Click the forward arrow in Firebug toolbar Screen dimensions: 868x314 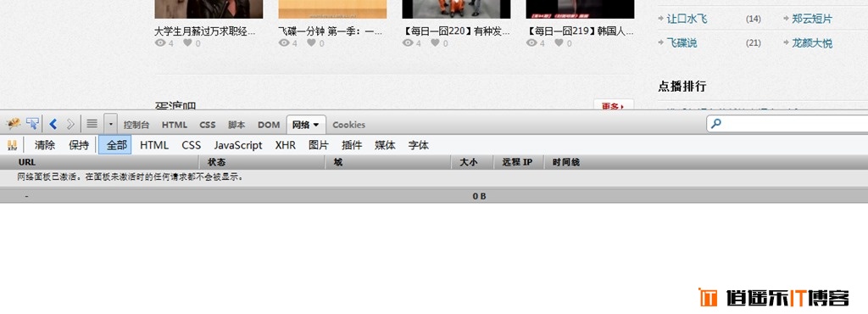click(x=70, y=124)
